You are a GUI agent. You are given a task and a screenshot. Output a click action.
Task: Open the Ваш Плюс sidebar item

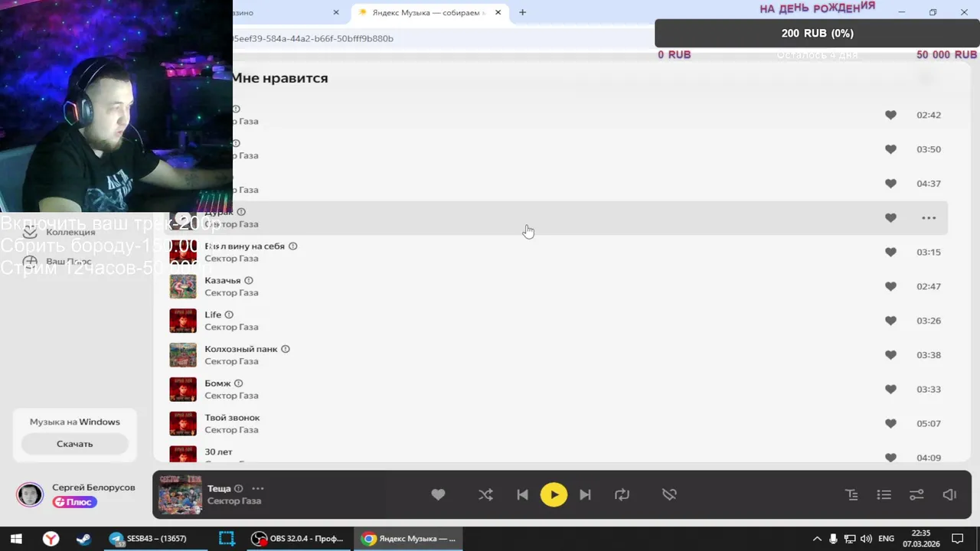[57, 261]
